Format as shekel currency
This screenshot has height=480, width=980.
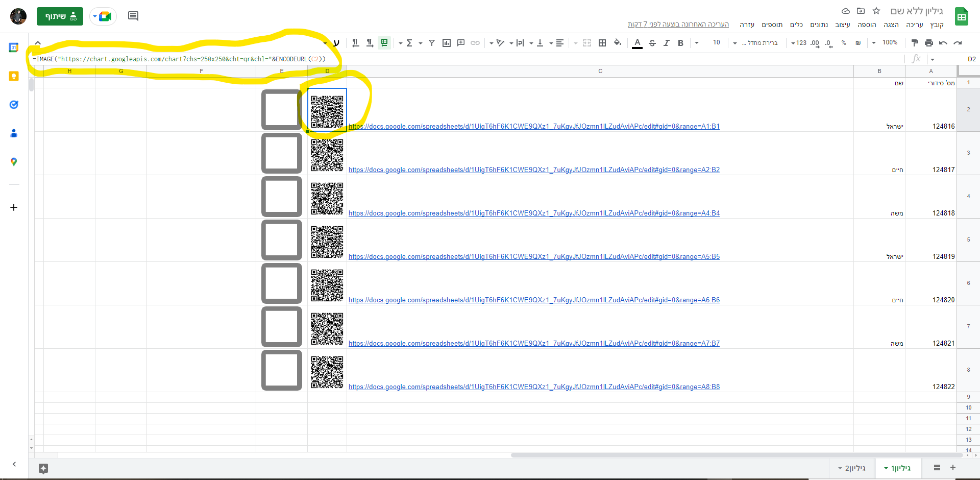click(x=858, y=43)
